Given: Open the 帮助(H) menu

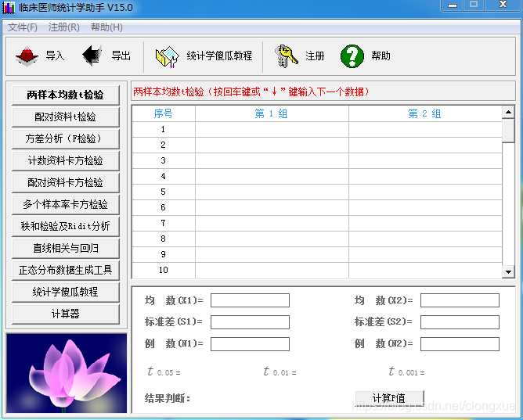Looking at the screenshot, I should coord(106,27).
